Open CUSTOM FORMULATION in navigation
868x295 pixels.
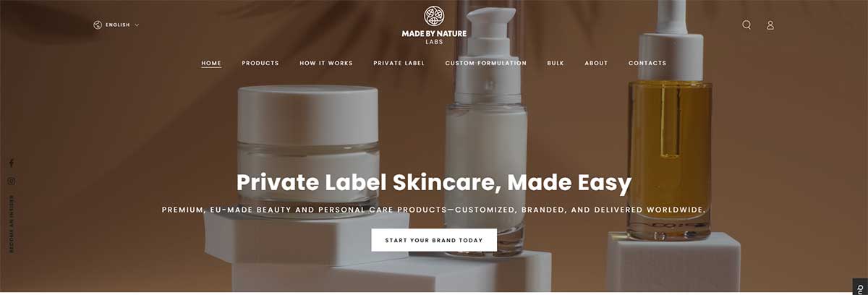click(486, 64)
